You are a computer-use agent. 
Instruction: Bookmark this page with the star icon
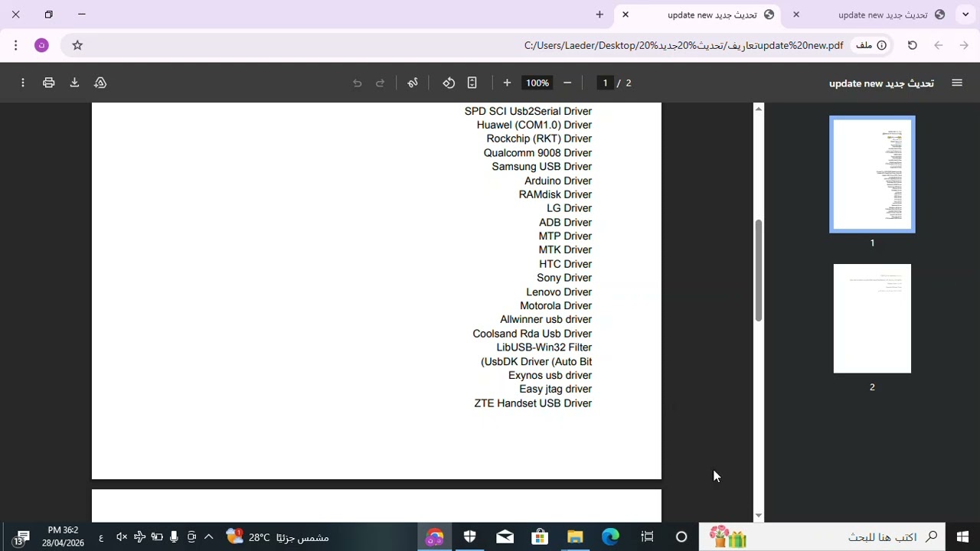77,45
